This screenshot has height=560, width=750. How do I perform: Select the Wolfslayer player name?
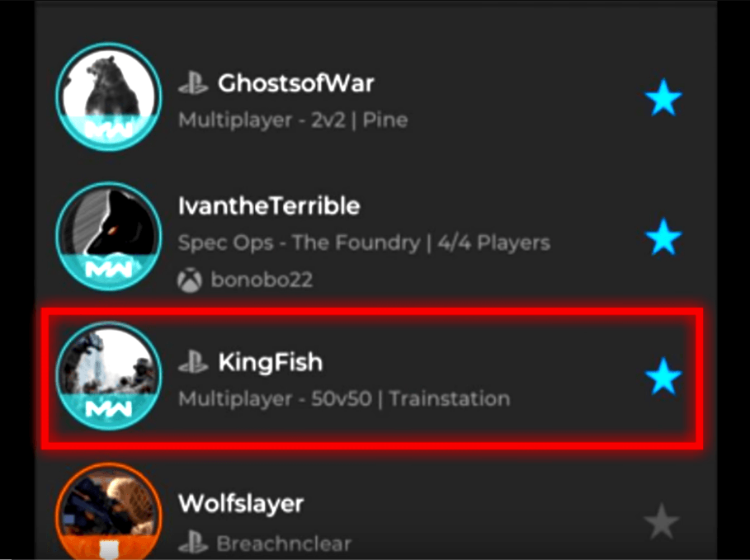(241, 504)
